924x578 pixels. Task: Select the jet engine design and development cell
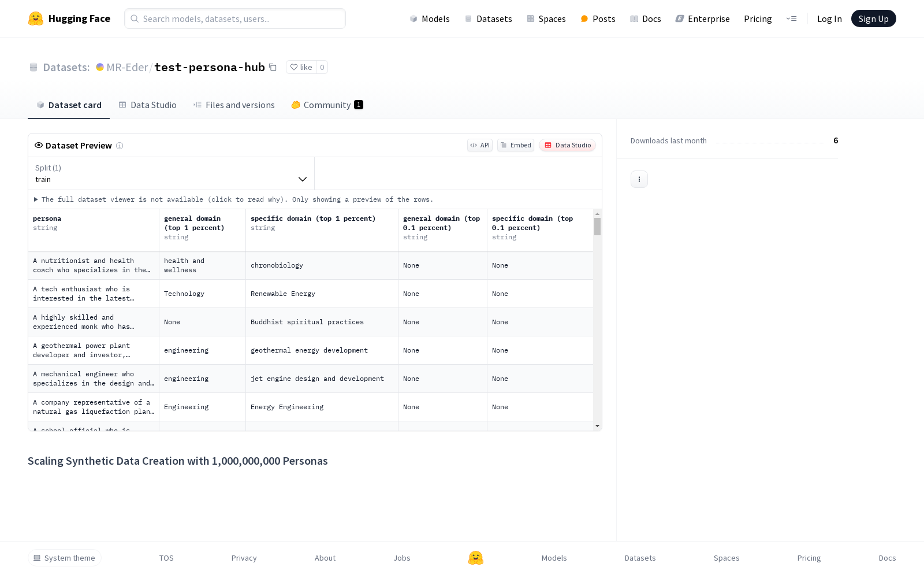pyautogui.click(x=322, y=379)
